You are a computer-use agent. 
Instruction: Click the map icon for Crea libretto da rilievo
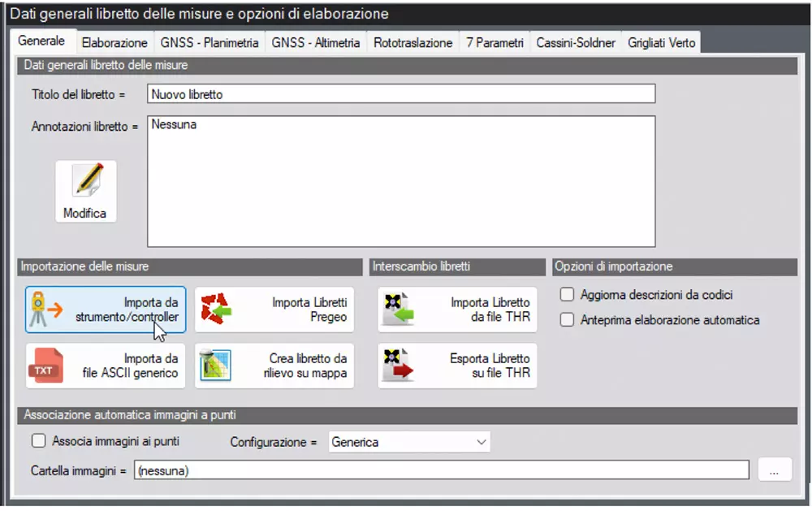(215, 366)
